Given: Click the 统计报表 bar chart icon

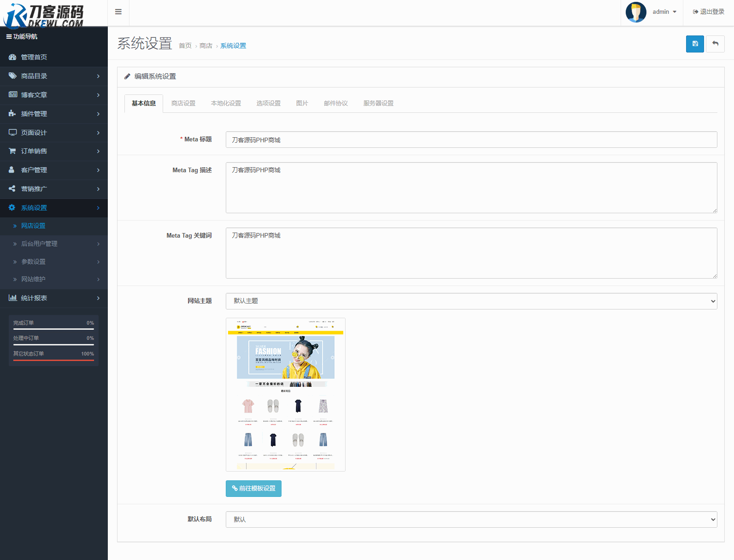Looking at the screenshot, I should (x=12, y=298).
